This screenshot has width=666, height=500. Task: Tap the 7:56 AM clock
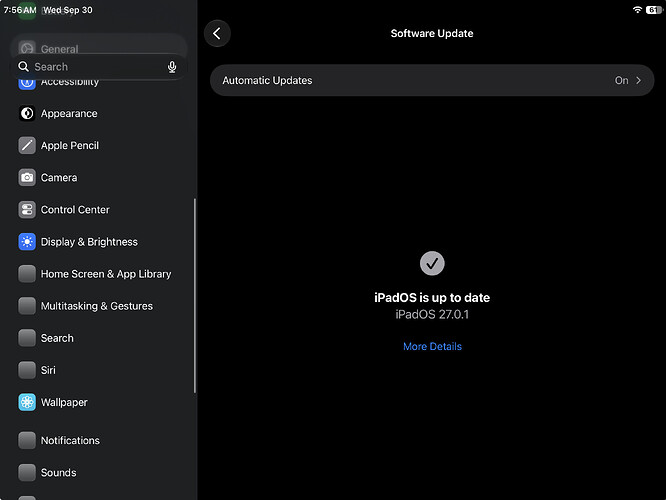pyautogui.click(x=20, y=10)
